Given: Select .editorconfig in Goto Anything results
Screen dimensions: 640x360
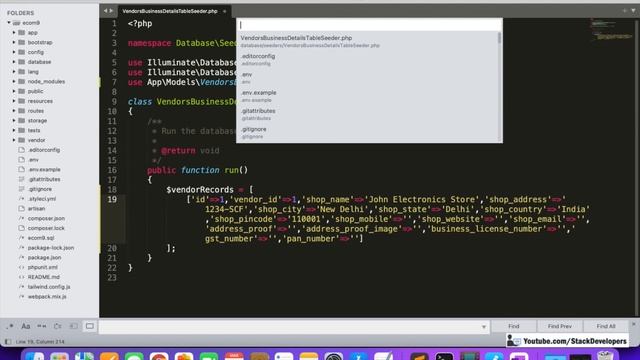Looking at the screenshot, I should pyautogui.click(x=367, y=60).
